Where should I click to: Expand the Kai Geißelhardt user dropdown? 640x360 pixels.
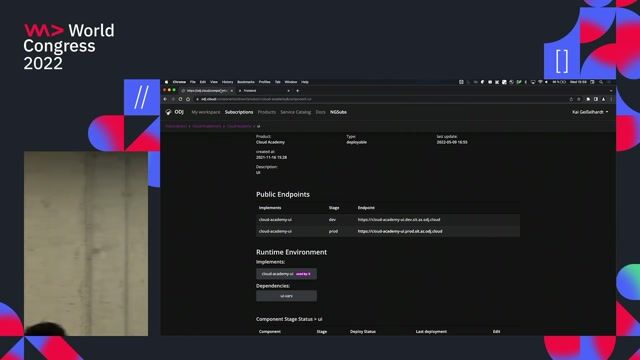[590, 112]
